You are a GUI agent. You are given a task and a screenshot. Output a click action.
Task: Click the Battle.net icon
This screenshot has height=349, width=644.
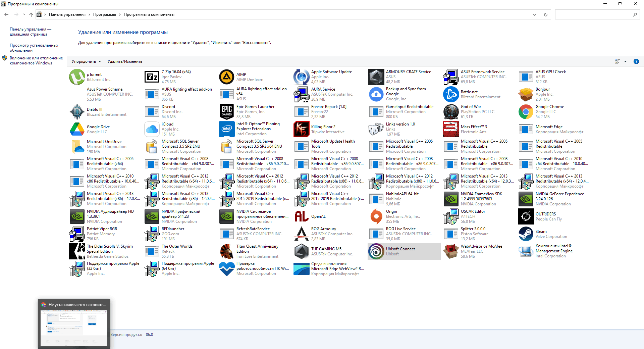[x=451, y=94]
